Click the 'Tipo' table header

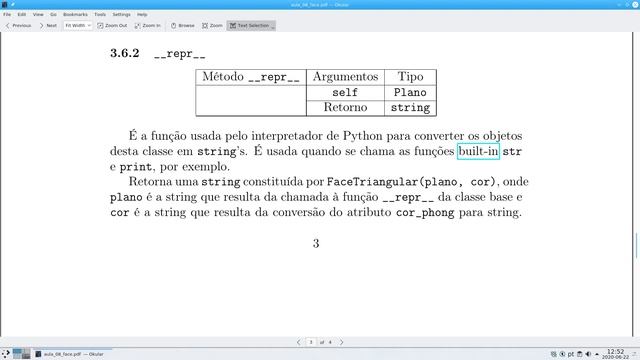tap(410, 77)
